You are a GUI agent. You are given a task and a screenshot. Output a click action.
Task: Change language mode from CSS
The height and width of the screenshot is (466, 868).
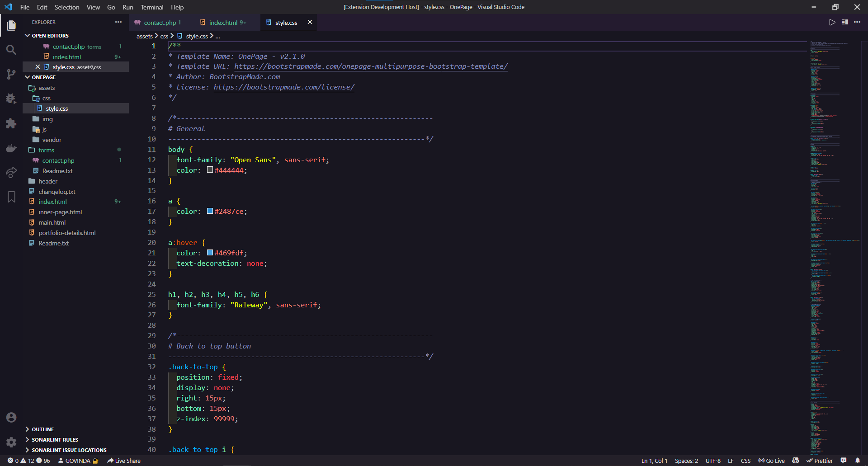pos(745,461)
